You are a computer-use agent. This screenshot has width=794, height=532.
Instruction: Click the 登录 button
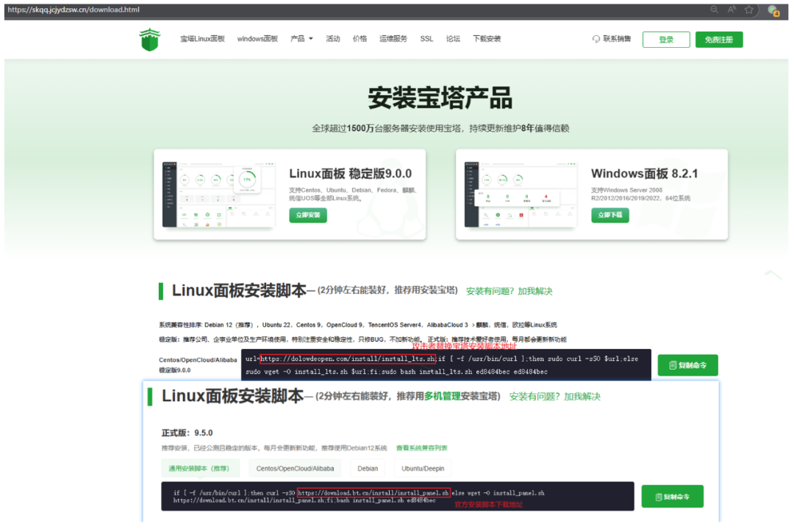[666, 40]
